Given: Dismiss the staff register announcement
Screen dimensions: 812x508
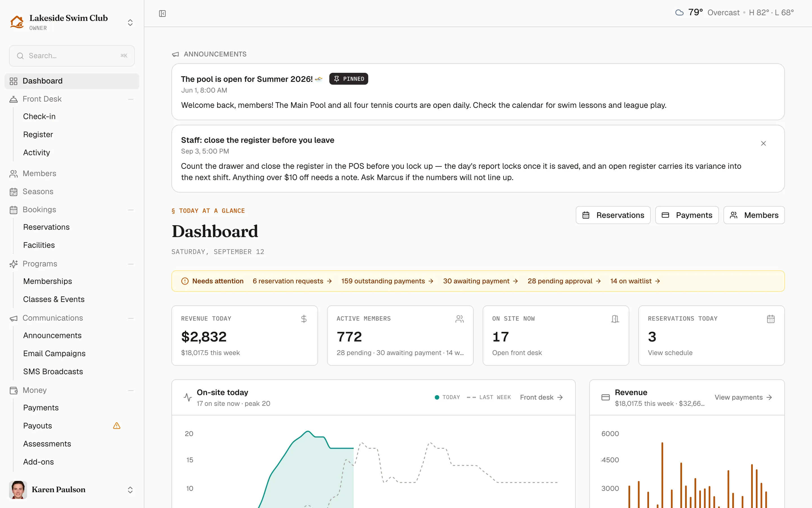Looking at the screenshot, I should (763, 143).
